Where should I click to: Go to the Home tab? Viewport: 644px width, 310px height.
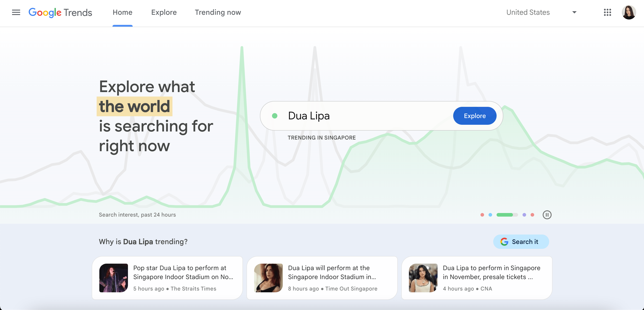123,12
